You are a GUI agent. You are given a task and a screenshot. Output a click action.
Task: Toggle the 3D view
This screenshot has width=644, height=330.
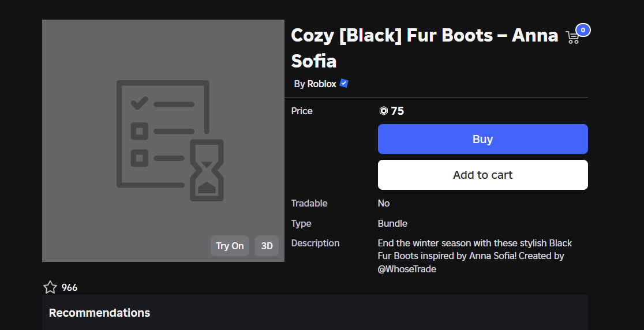click(267, 246)
